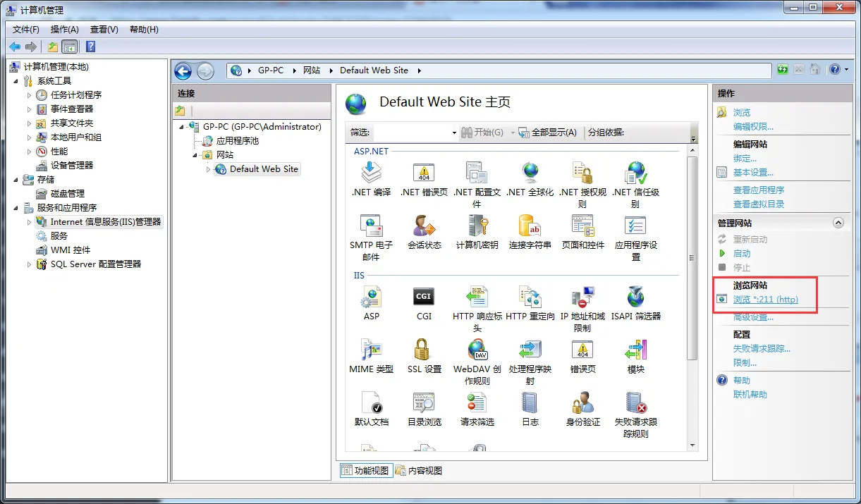The image size is (861, 504).
Task: Expand the 任务计划程序 node
Action: 30,95
